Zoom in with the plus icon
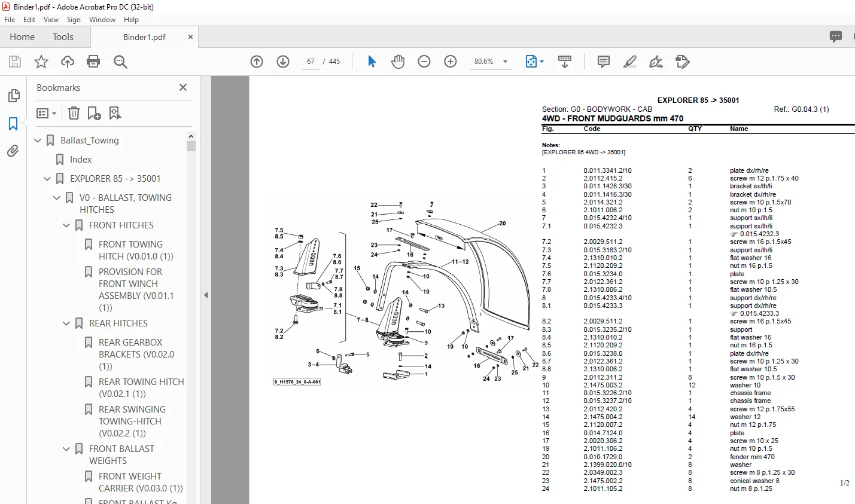The width and height of the screenshot is (855, 504). (451, 62)
